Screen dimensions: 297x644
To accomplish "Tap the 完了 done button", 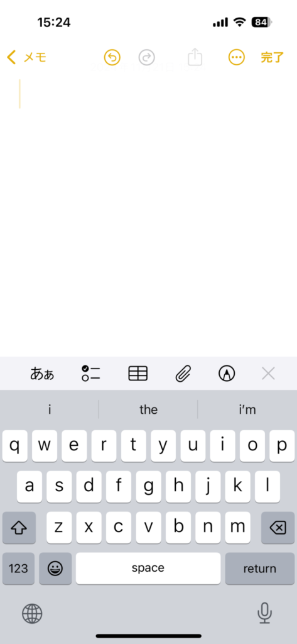I will pyautogui.click(x=272, y=57).
